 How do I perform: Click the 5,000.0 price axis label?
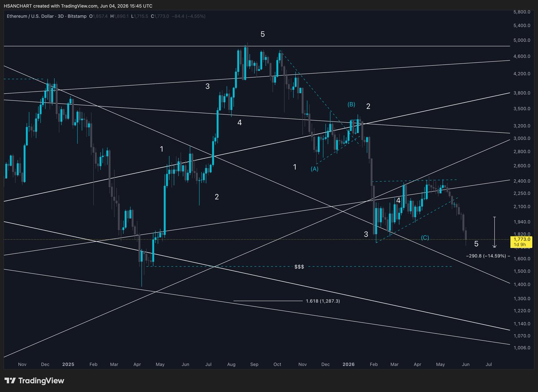(x=521, y=40)
